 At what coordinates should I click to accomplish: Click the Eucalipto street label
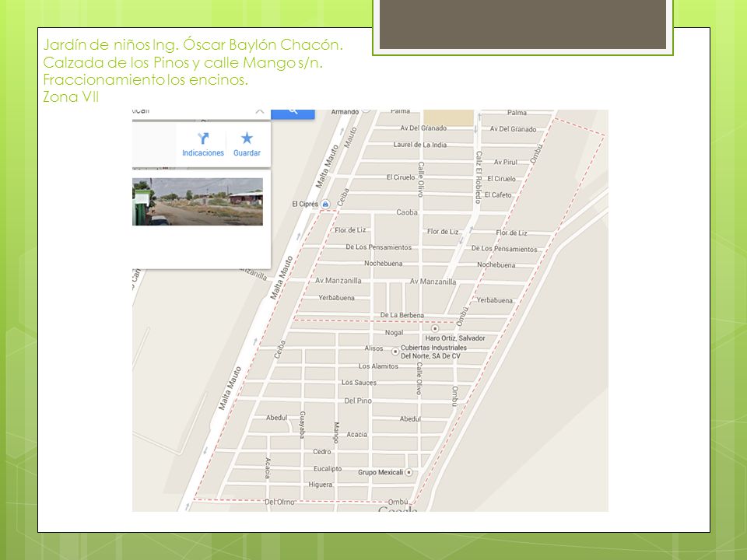click(328, 469)
